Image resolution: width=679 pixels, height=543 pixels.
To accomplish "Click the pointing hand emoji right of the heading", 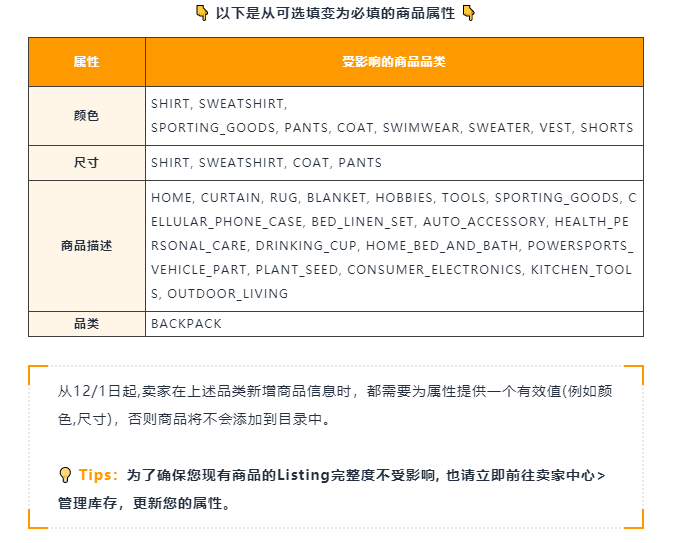I will (x=468, y=13).
